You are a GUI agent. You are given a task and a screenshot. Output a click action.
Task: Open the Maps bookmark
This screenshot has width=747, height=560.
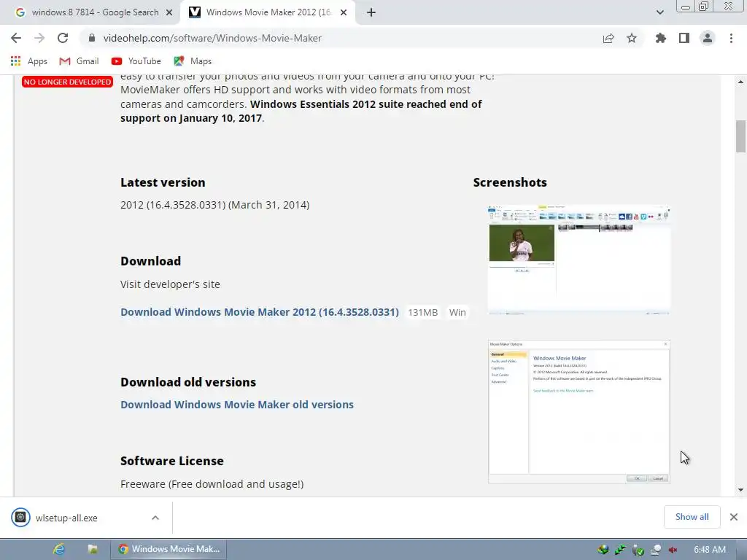pyautogui.click(x=193, y=61)
